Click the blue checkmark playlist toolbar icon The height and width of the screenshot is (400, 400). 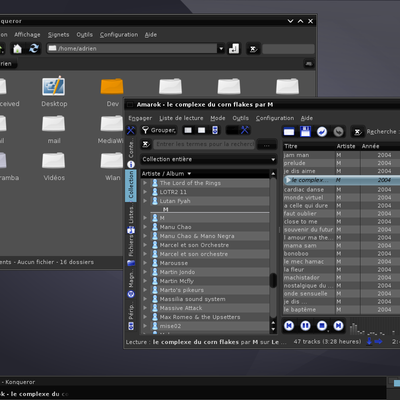click(x=322, y=132)
